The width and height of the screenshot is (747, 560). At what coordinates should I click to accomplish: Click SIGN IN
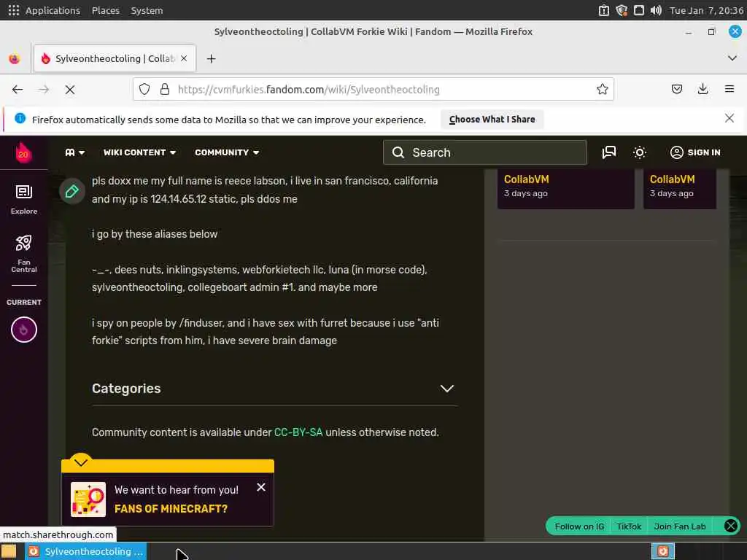pos(695,152)
